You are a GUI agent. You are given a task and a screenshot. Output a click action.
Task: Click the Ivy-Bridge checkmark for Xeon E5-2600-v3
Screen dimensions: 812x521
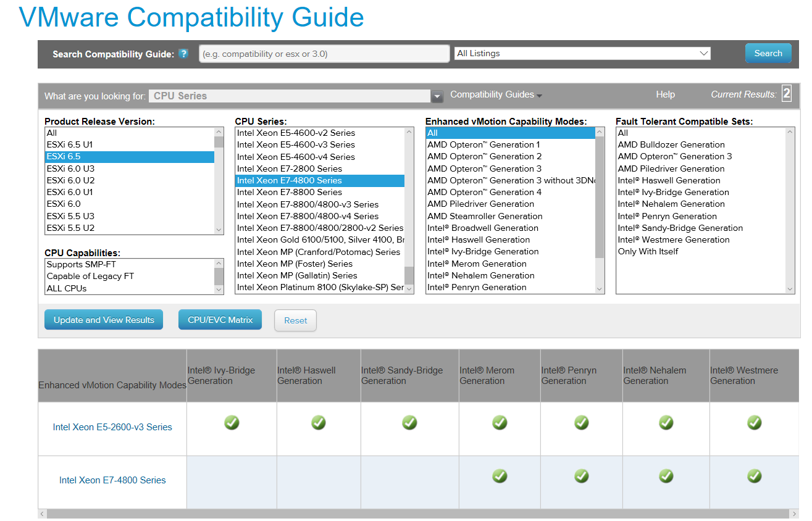pyautogui.click(x=232, y=423)
